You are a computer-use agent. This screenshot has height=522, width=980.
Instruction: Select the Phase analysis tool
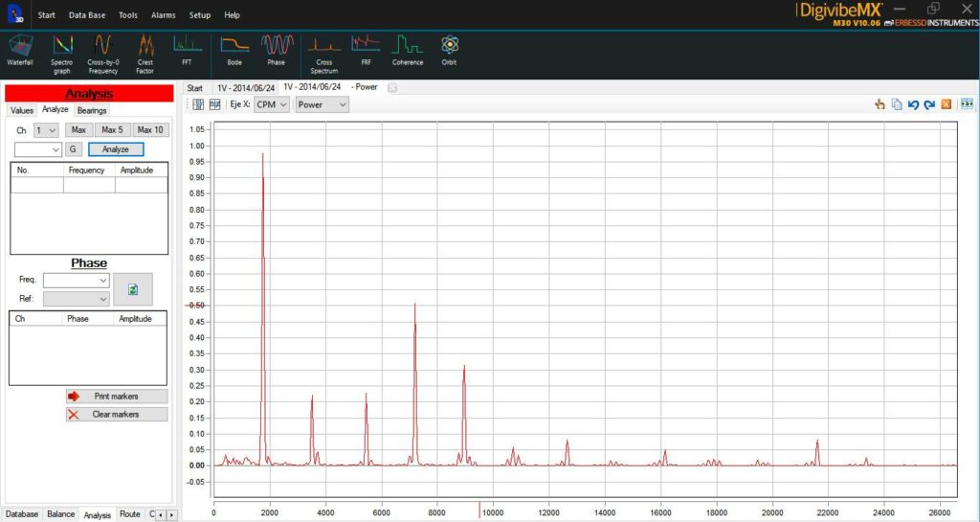coord(277,50)
